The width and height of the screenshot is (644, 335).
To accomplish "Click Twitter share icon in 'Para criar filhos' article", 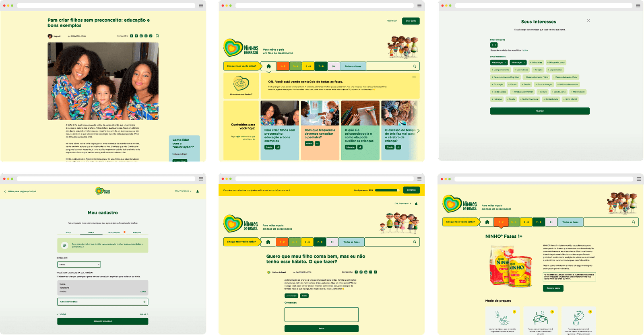I will coord(136,36).
